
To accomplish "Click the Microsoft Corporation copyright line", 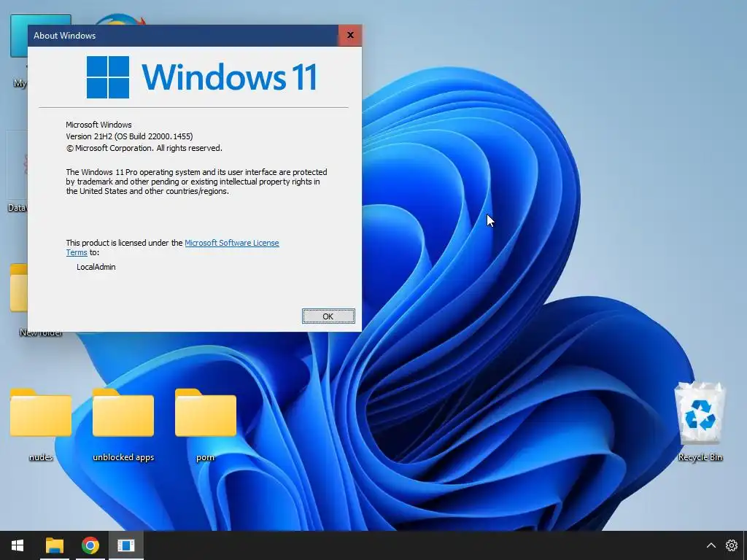I will click(144, 148).
